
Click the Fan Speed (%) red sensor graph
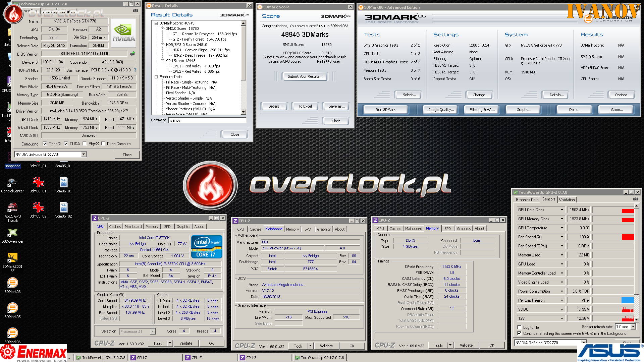pos(628,237)
